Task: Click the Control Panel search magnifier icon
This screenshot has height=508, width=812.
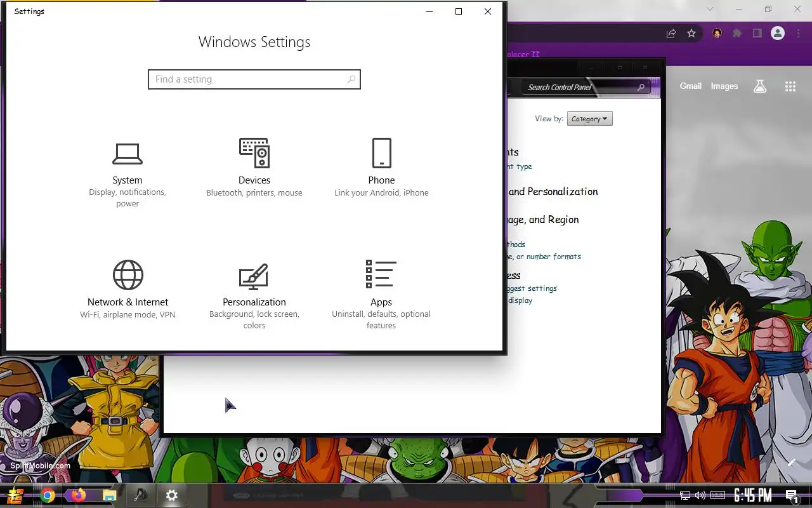Action: [641, 87]
